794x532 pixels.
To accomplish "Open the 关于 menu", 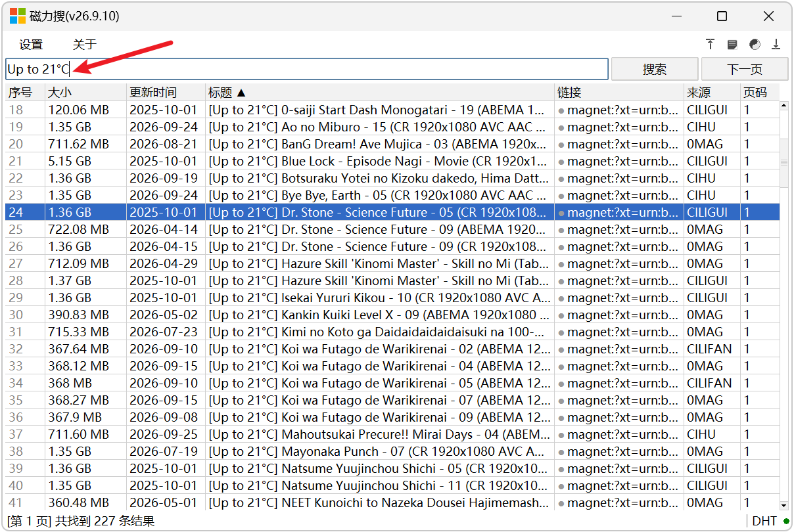I will click(x=85, y=45).
